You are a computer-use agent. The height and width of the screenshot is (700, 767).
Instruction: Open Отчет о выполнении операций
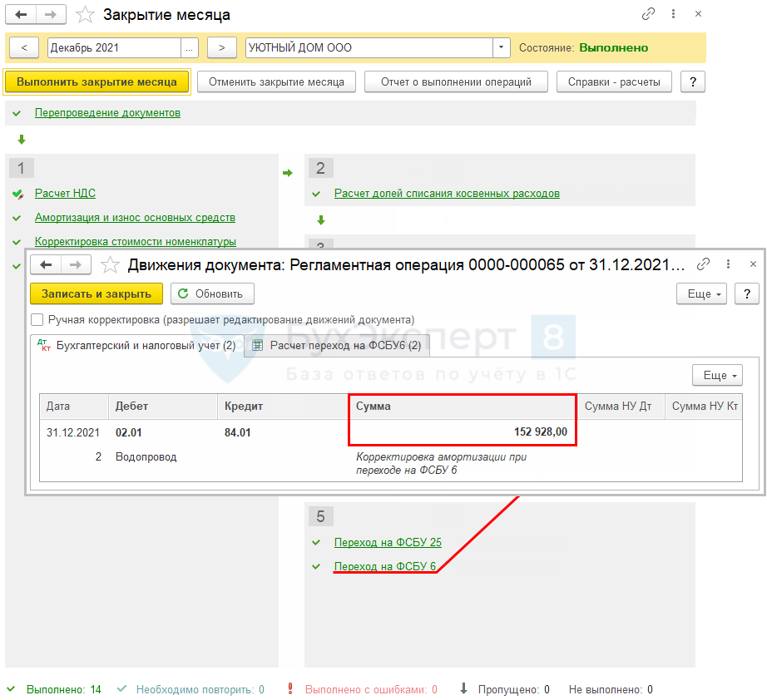coord(456,81)
